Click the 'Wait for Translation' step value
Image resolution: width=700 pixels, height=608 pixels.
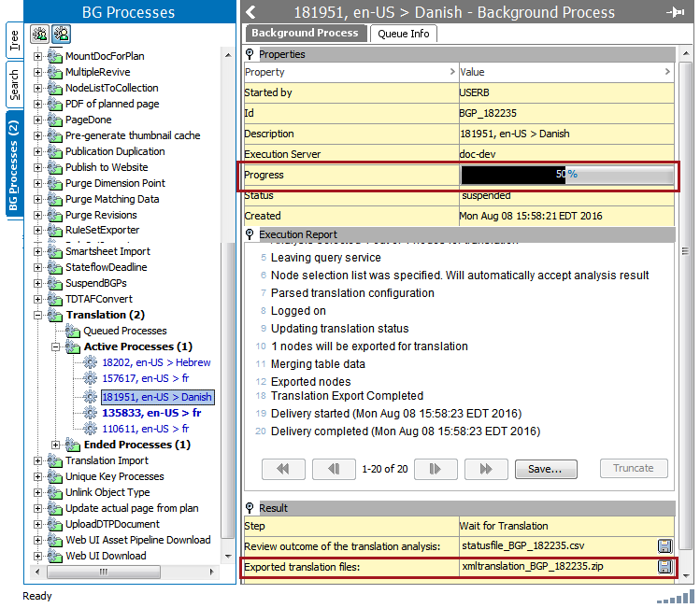pyautogui.click(x=504, y=526)
